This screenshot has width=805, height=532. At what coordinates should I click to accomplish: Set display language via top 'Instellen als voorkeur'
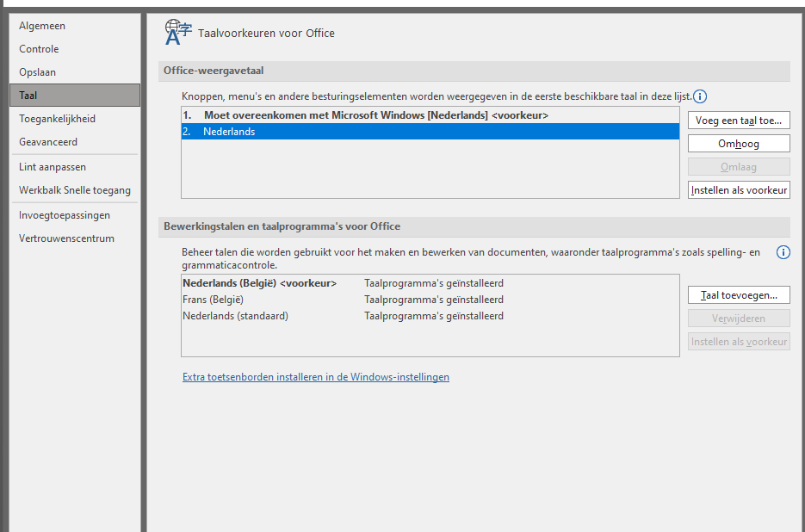click(x=739, y=190)
